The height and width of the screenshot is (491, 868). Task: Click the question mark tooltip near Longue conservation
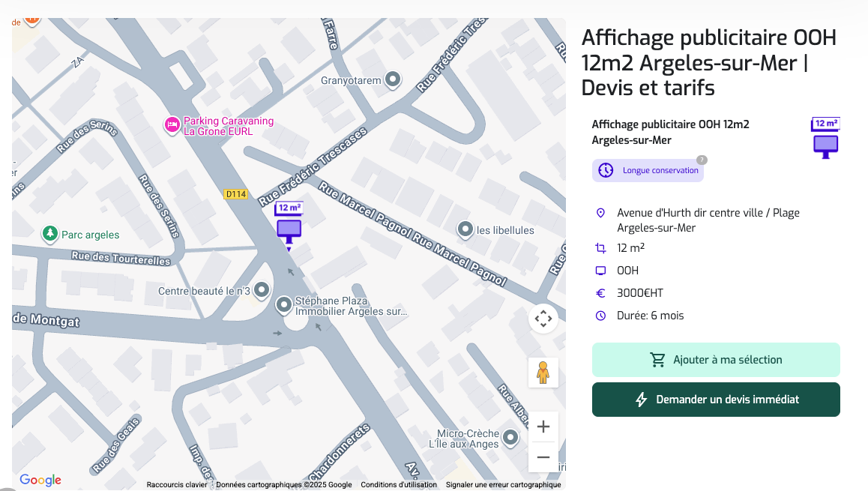[702, 159]
